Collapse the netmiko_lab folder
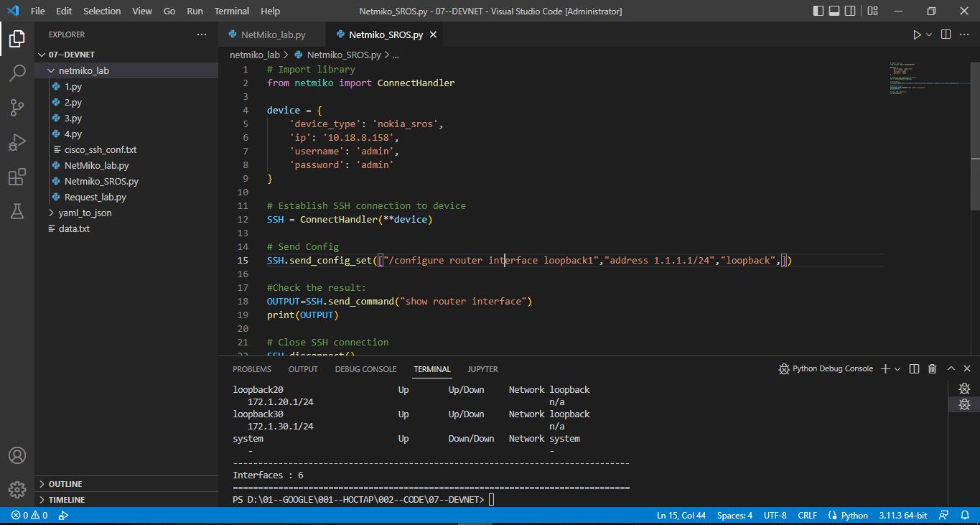 click(x=126, y=70)
